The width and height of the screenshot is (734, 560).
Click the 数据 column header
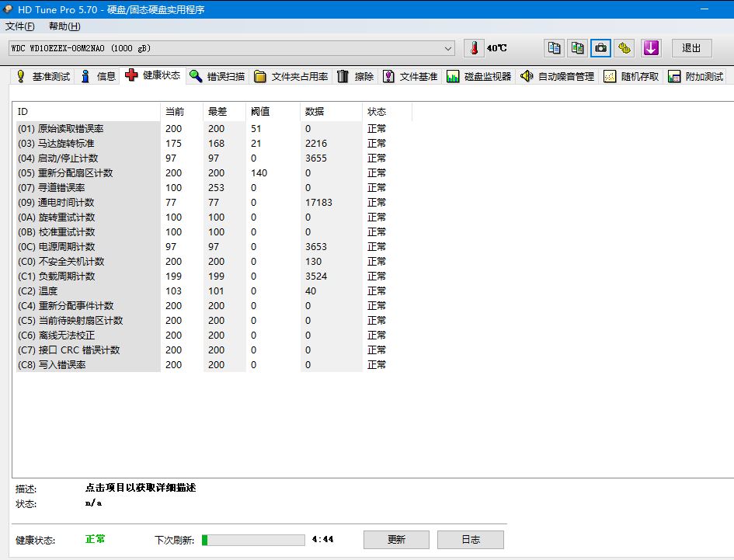tap(332, 111)
